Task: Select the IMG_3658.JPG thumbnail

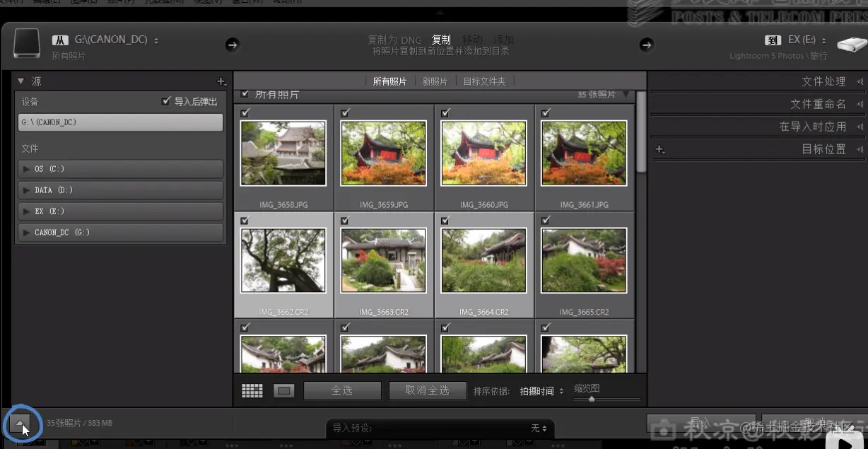Action: (x=283, y=153)
